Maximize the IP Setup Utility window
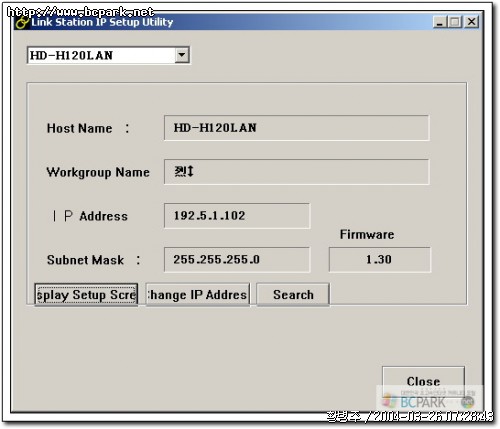This screenshot has height=429, width=500. point(455,22)
